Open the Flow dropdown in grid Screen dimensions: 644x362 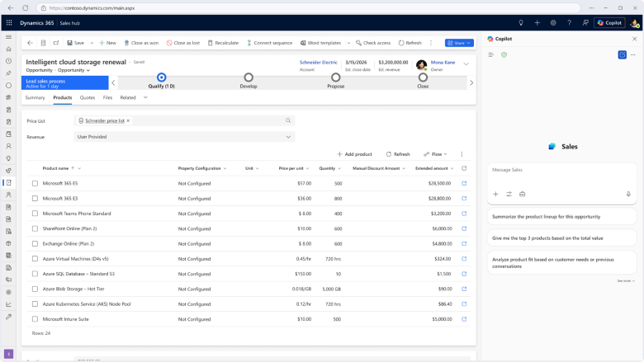(435, 154)
